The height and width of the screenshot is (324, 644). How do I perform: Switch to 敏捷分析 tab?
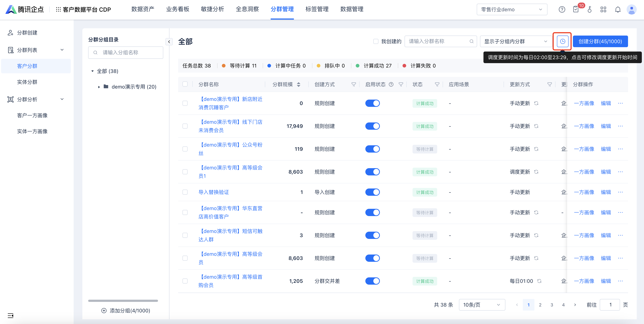pos(212,9)
